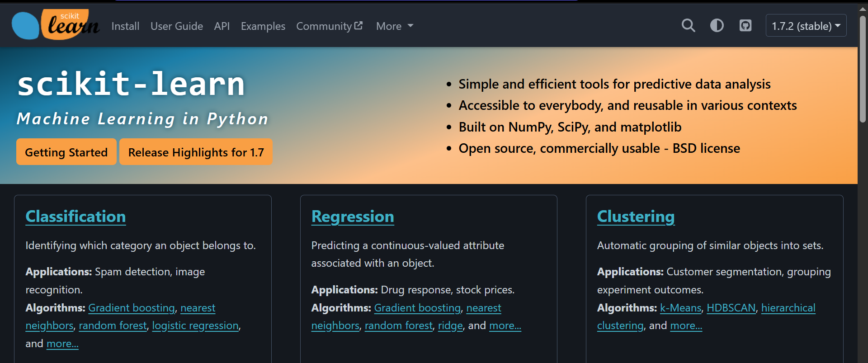Viewport: 868px width, 363px height.
Task: Expand the More navigation menu
Action: [394, 26]
